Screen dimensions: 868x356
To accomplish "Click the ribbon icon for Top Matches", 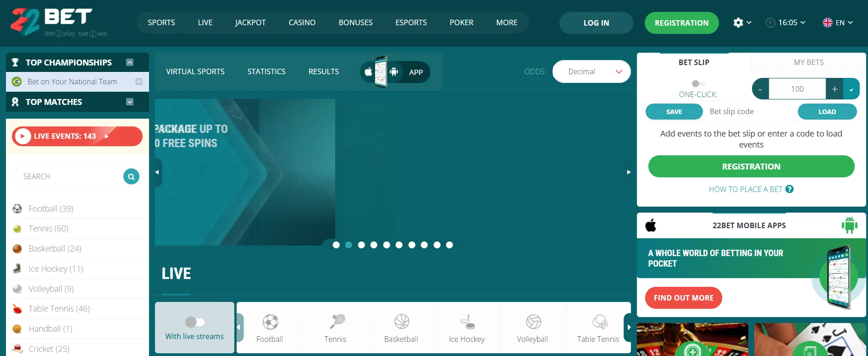I will tap(15, 102).
